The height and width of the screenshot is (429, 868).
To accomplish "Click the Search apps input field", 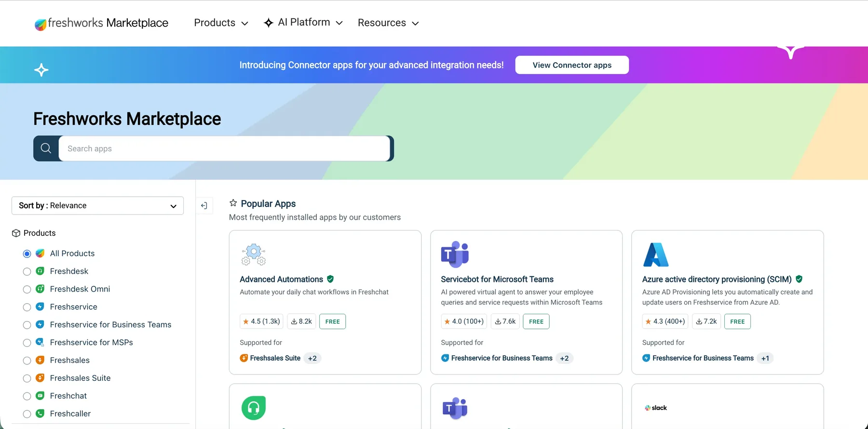I will click(x=224, y=148).
